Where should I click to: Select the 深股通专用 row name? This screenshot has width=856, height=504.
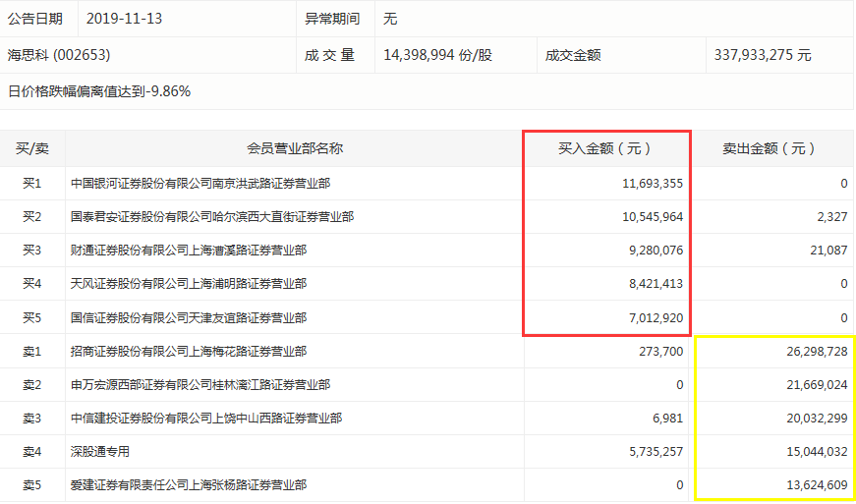point(100,452)
